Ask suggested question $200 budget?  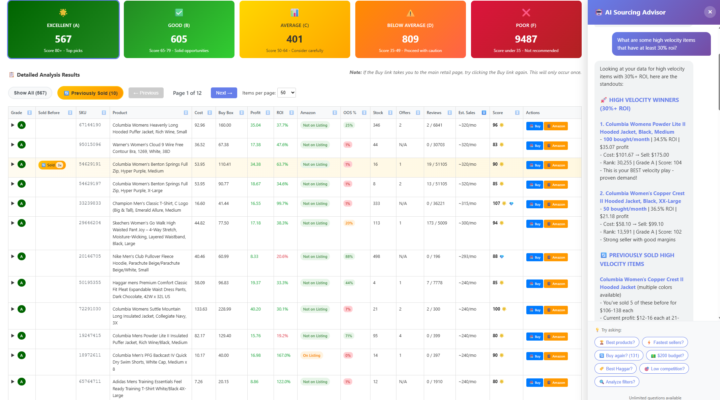[x=667, y=355]
